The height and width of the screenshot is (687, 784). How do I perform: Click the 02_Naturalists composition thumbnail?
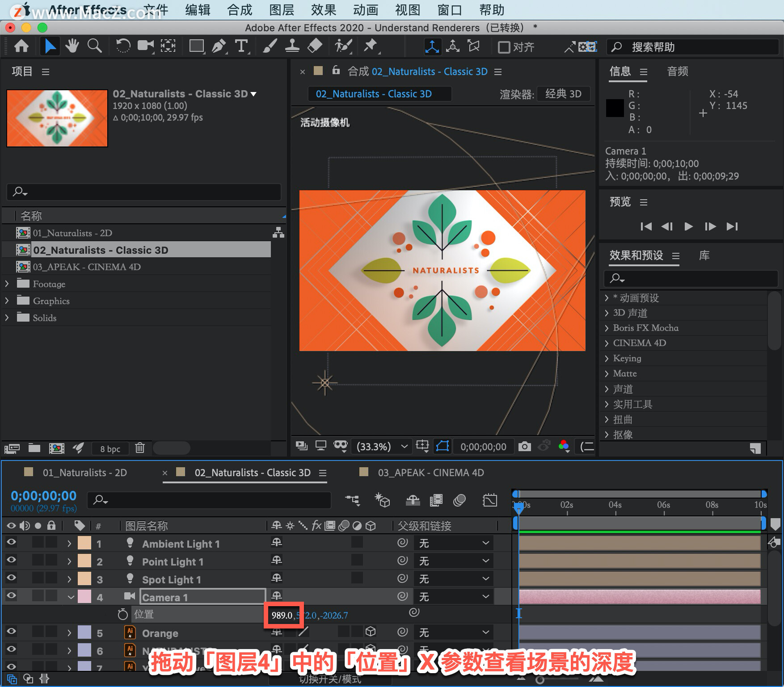coord(57,118)
